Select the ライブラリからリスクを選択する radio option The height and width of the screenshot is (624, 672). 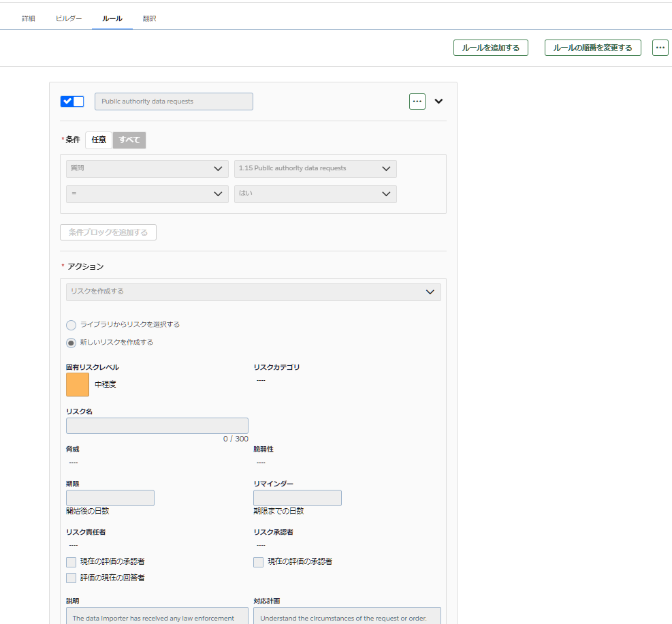tap(71, 325)
